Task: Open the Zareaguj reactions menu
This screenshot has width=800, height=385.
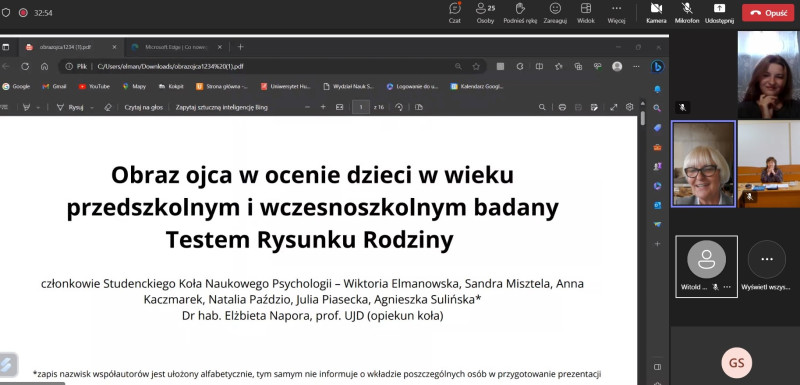Action: click(x=555, y=13)
